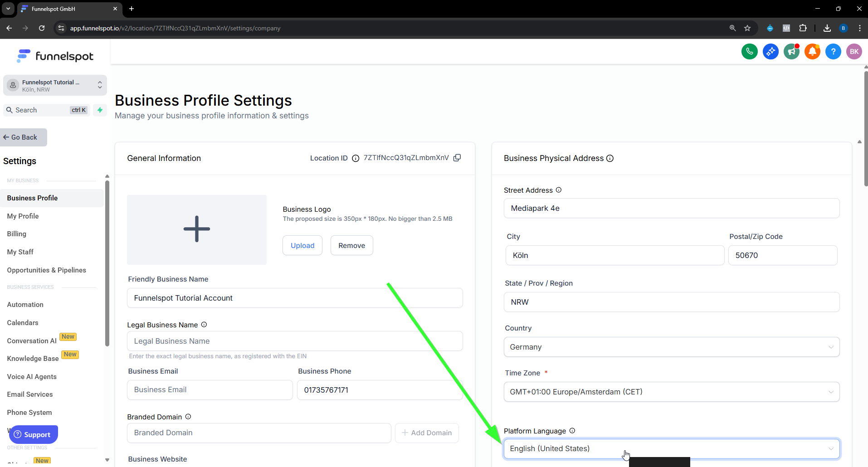Image resolution: width=868 pixels, height=467 pixels.
Task: Open a new browser tab
Action: point(132,9)
